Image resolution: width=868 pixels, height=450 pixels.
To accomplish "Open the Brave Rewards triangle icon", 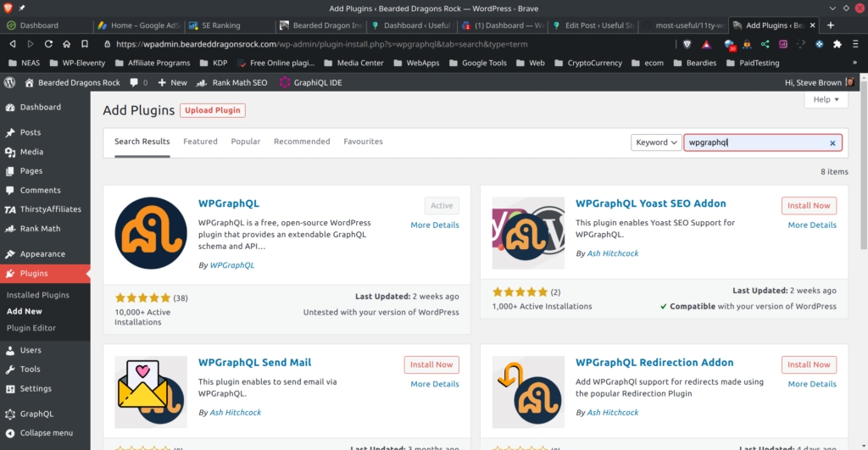I will click(706, 44).
